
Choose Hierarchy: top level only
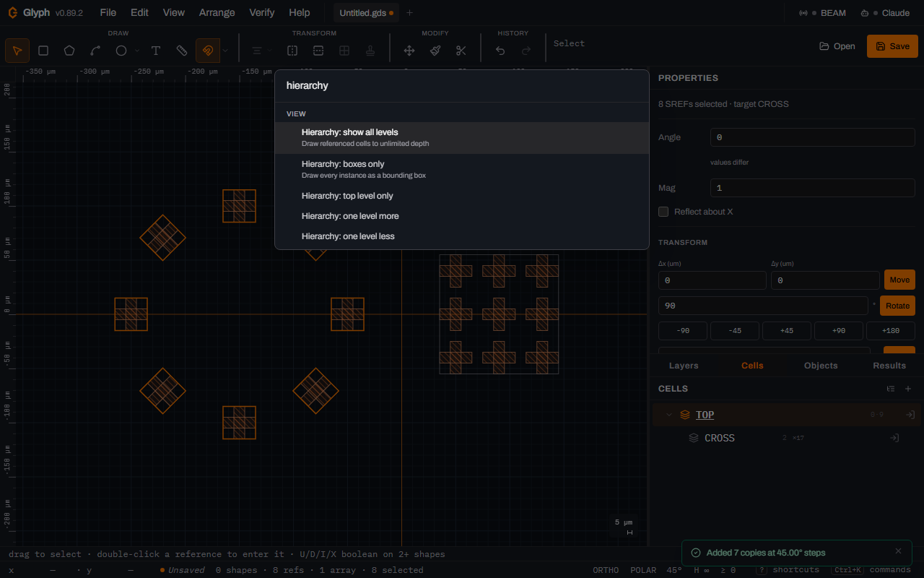coord(462,196)
